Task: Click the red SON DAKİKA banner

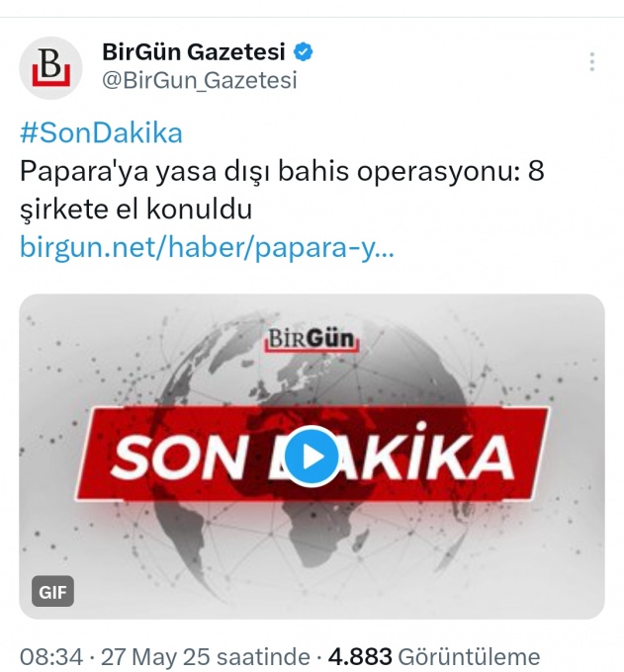Action: coord(312,455)
